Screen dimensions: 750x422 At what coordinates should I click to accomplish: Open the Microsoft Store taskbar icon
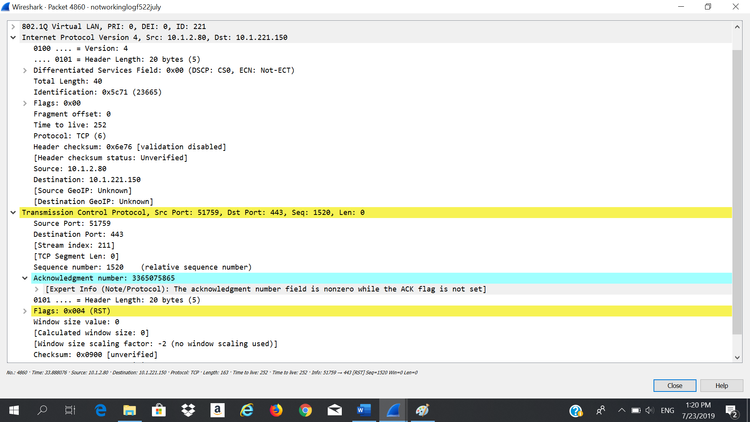point(159,409)
